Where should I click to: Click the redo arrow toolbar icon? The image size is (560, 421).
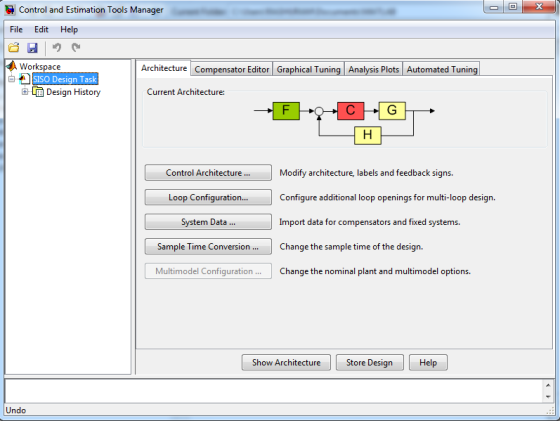[76, 47]
